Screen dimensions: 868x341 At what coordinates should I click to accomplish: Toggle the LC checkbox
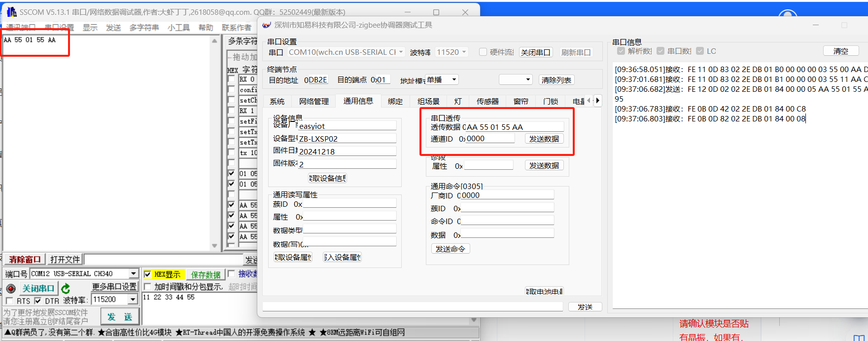click(x=700, y=51)
